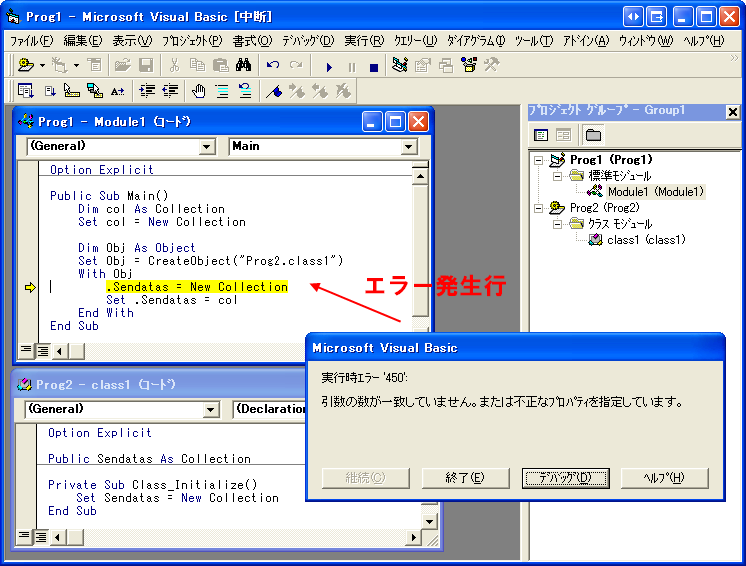
Task: Toggle bookmark with the blue flag icon
Action: (x=274, y=90)
